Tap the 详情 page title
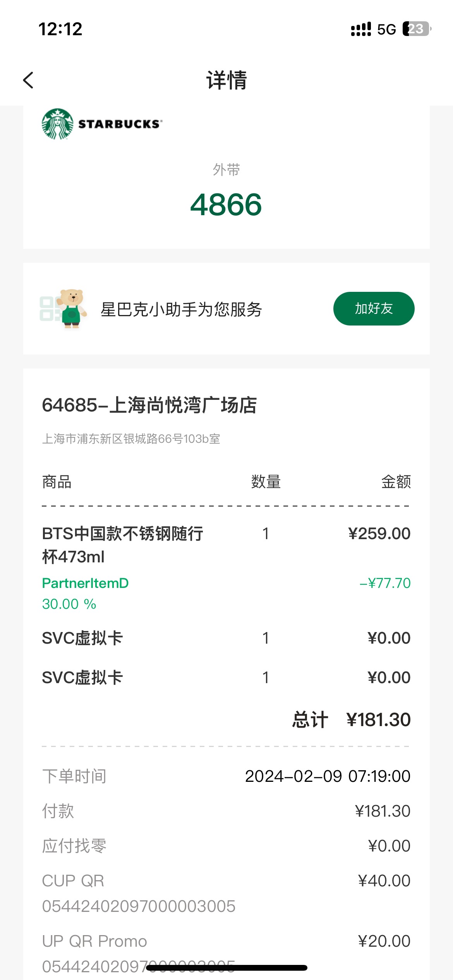Image resolution: width=453 pixels, height=980 pixels. click(x=226, y=80)
